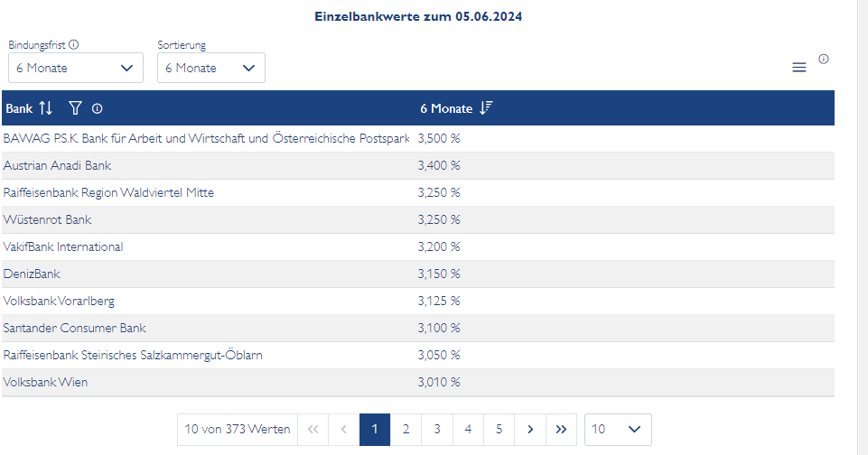The width and height of the screenshot is (868, 455).
Task: Show info for Bindungsfrist label
Action: [74, 44]
